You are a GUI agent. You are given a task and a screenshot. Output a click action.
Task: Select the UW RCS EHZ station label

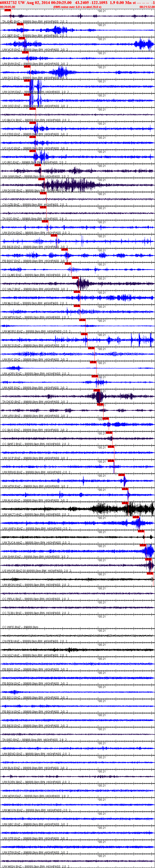click(x=35, y=346)
